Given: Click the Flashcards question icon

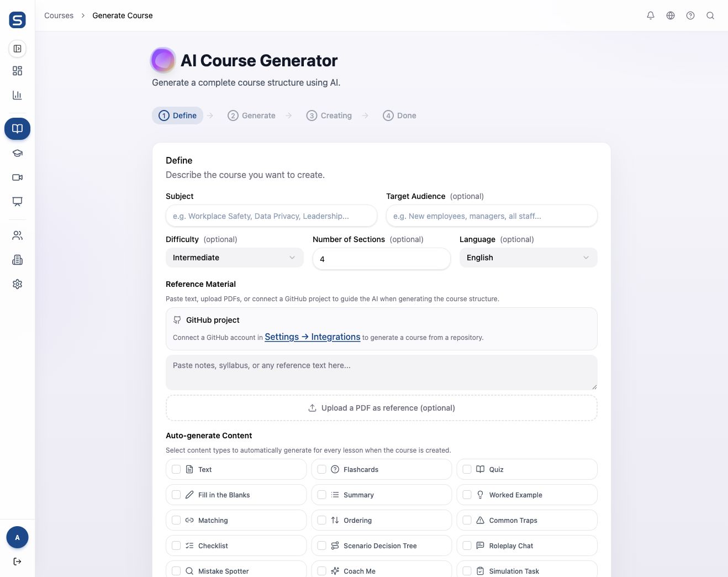Looking at the screenshot, I should point(335,469).
